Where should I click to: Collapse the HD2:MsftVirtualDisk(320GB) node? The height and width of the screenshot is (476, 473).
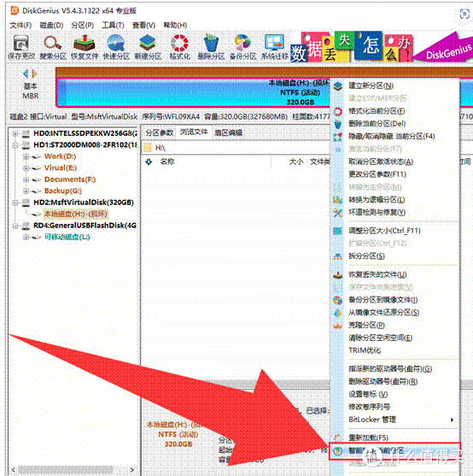pos(15,203)
